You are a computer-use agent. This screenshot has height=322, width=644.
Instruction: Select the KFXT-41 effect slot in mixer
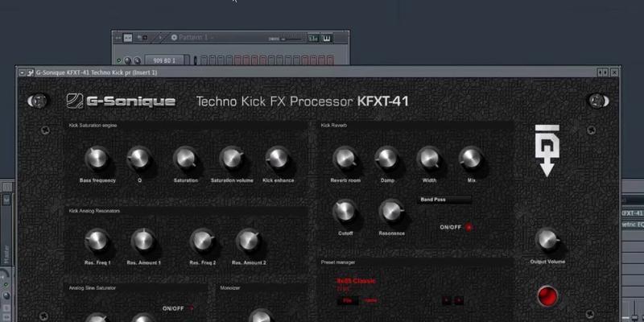(633, 213)
